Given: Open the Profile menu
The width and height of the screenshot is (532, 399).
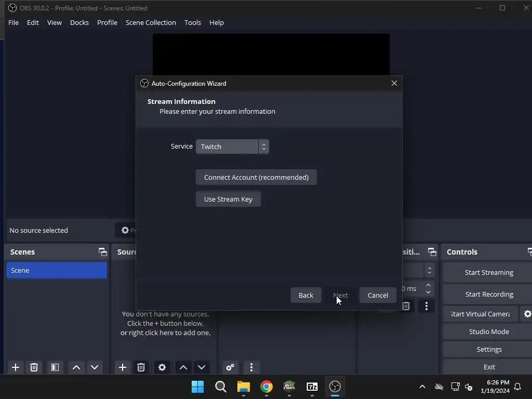Looking at the screenshot, I should tap(107, 22).
